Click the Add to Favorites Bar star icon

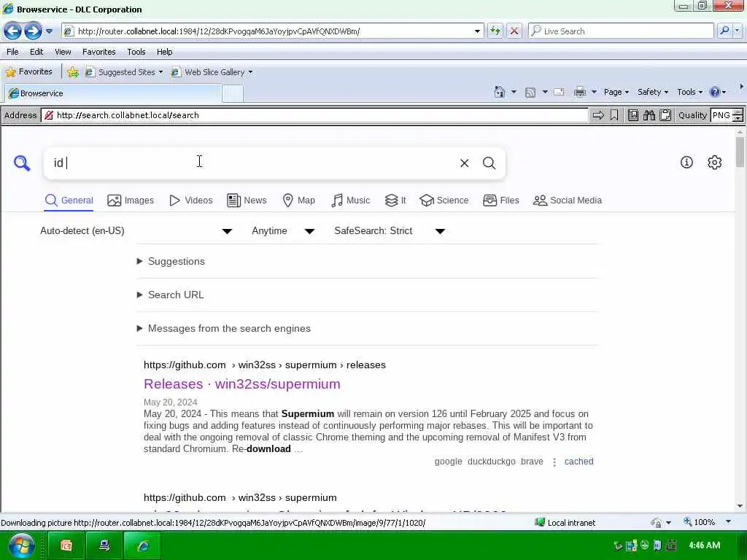pos(73,72)
